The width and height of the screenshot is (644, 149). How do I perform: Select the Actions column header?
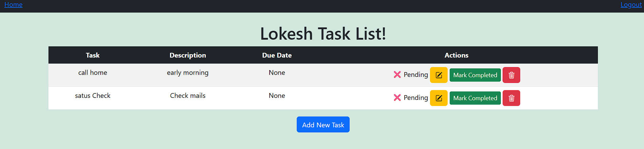[x=456, y=55]
